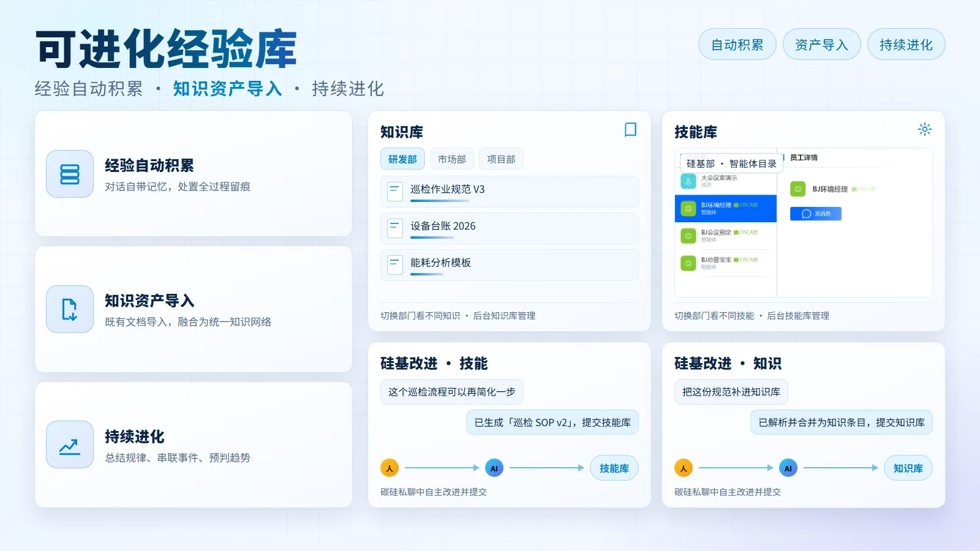The width and height of the screenshot is (980, 551).
Task: Switch to the 项目部 tab
Action: (501, 159)
